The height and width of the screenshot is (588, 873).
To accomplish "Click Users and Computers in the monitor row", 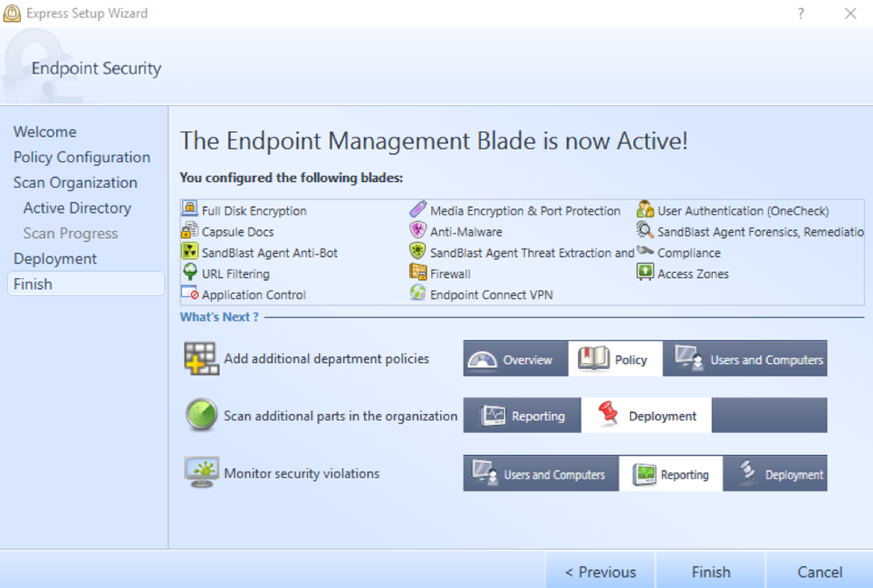I will coord(541,474).
